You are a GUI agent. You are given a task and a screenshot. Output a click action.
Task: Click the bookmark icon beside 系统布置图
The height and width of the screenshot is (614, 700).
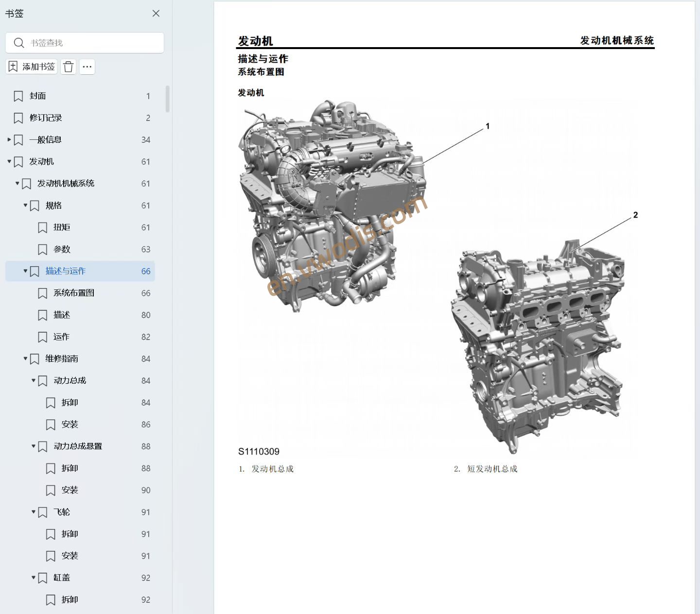pyautogui.click(x=43, y=293)
